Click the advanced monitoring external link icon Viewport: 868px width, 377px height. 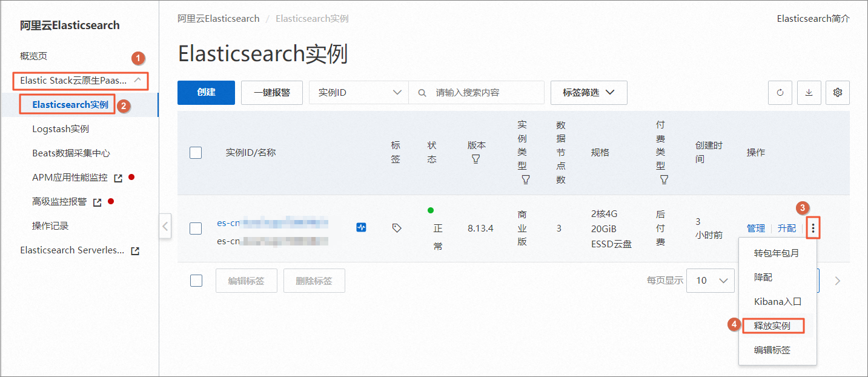coord(97,202)
